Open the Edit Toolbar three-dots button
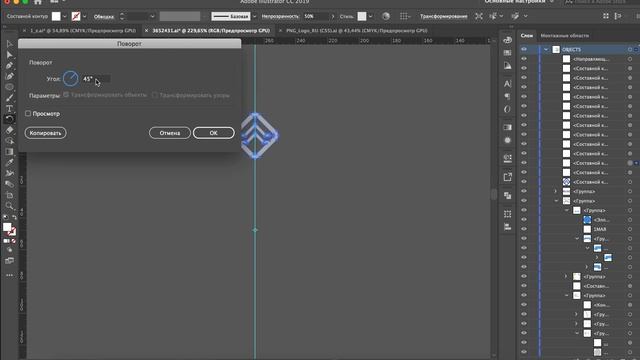Viewport: 640px width, 360px height. click(9, 275)
